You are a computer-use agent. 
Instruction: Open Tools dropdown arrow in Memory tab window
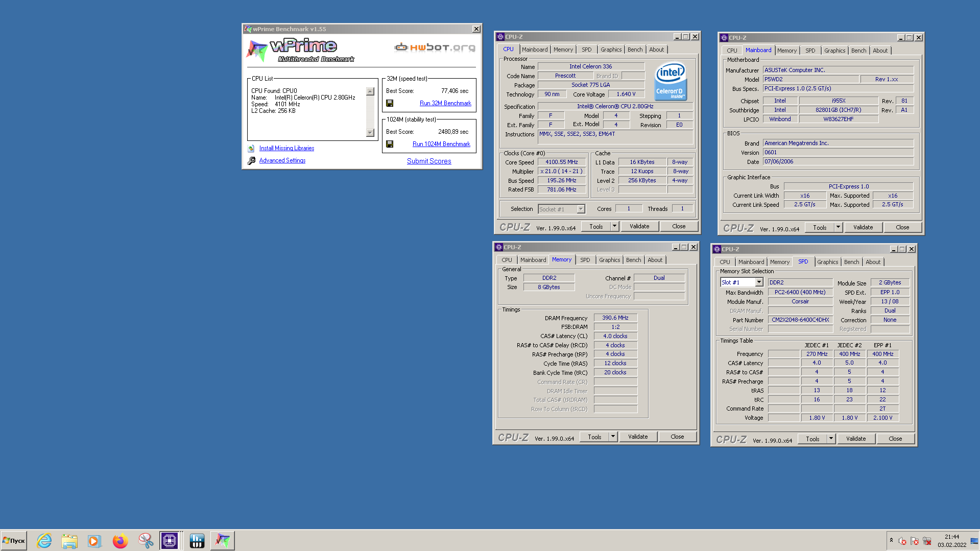tap(613, 437)
